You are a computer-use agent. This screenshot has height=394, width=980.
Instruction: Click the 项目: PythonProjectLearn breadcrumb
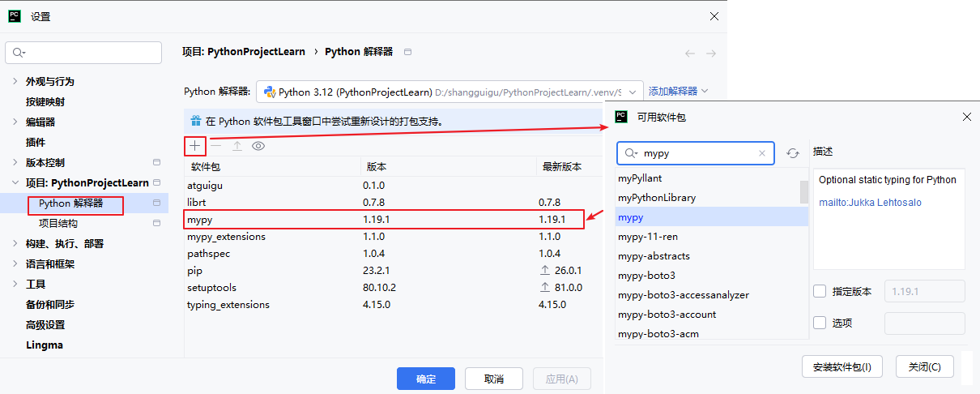pos(244,51)
